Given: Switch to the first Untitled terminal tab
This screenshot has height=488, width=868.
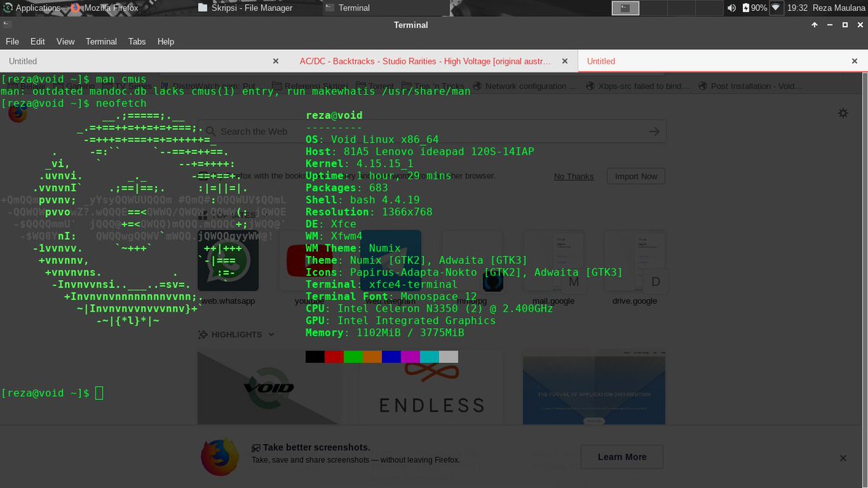Looking at the screenshot, I should [145, 61].
